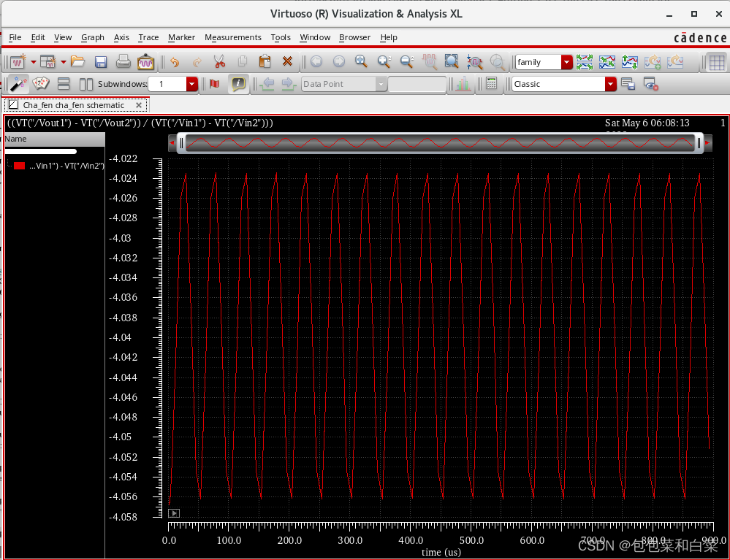Screen dimensions: 730x560
Task: Click the reload with plus icon
Action: [653, 61]
